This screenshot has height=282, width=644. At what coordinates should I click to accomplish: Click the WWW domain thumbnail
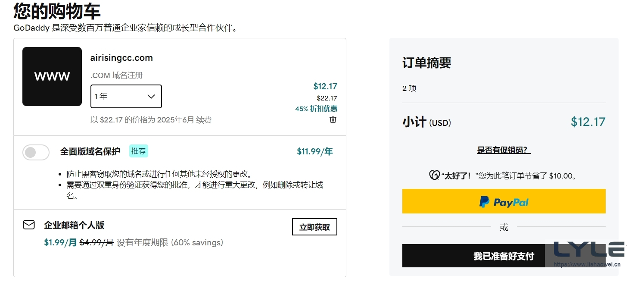[52, 76]
